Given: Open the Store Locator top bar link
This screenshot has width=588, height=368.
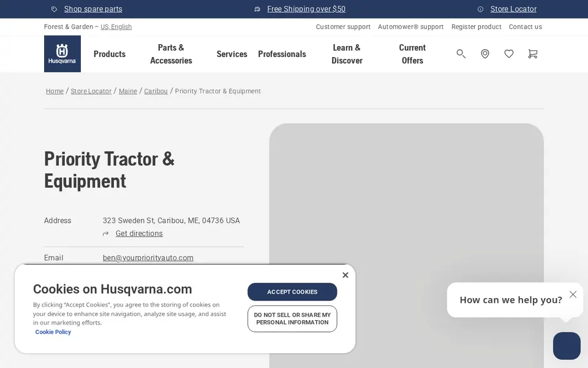Looking at the screenshot, I should click(x=513, y=9).
